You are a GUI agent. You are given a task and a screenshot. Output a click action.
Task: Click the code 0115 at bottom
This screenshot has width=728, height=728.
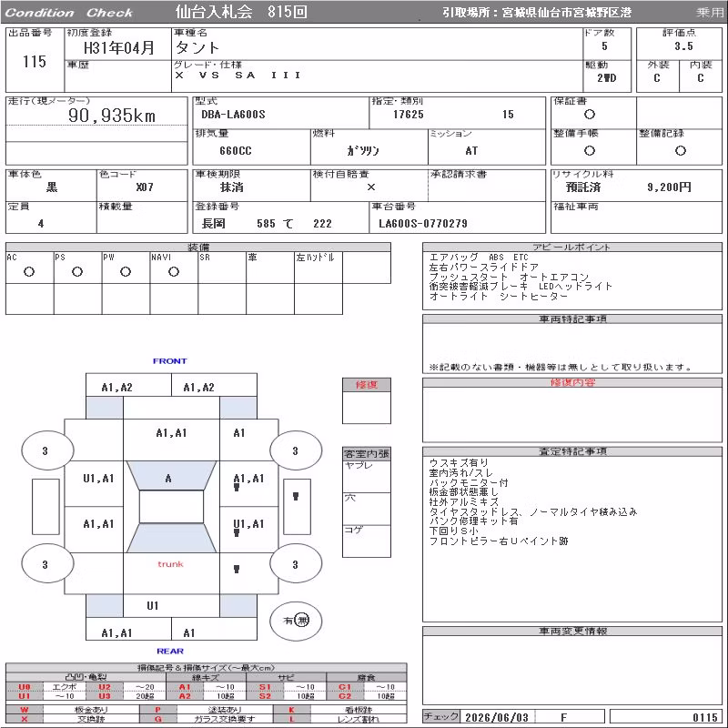tap(704, 717)
